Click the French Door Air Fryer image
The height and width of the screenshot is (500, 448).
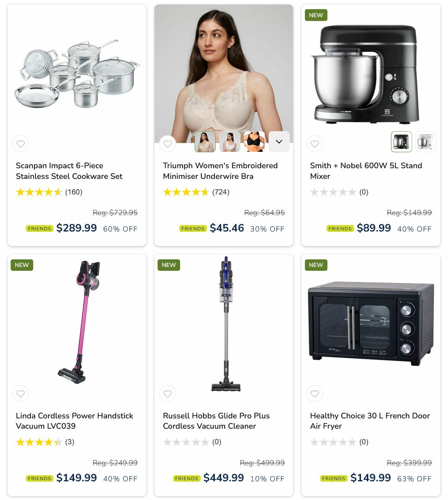tap(371, 323)
